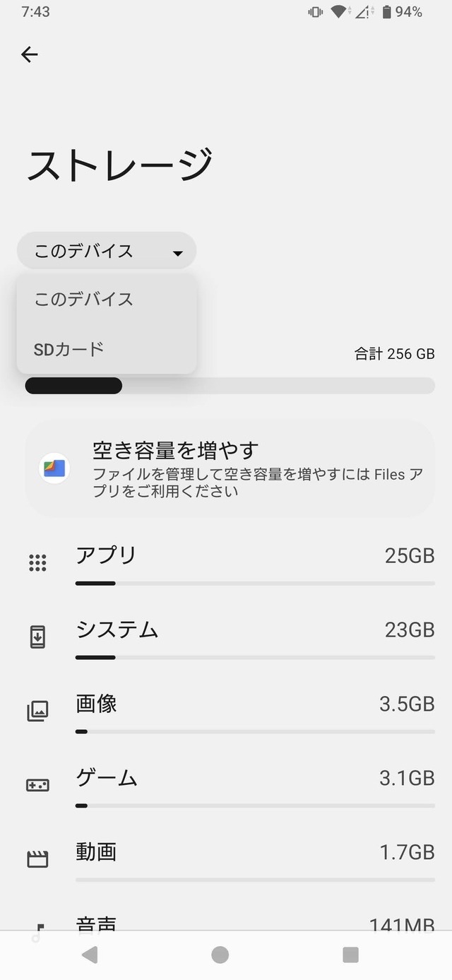Collapse the このデバイス storage dropdown
The height and width of the screenshot is (980, 452).
click(107, 251)
